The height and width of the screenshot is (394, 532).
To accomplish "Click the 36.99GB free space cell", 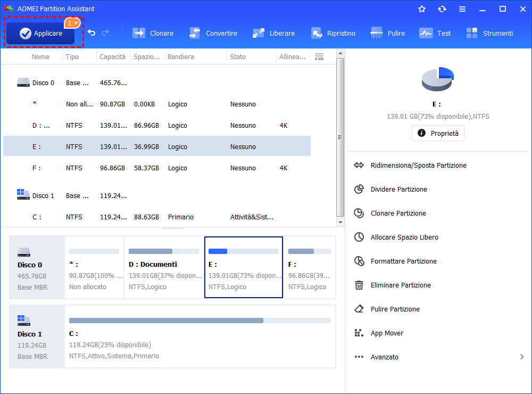I will click(x=146, y=147).
